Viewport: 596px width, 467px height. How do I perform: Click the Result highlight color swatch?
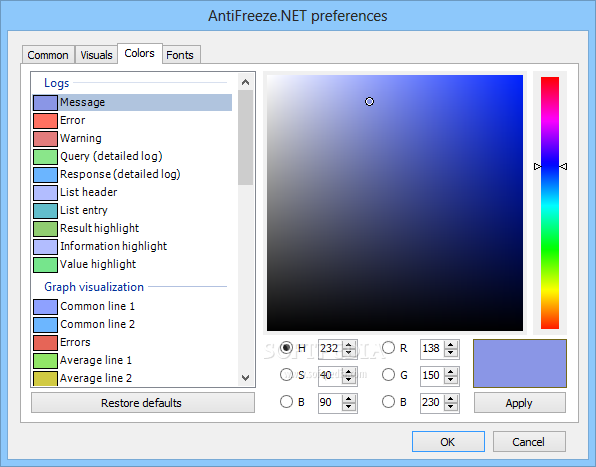point(45,229)
